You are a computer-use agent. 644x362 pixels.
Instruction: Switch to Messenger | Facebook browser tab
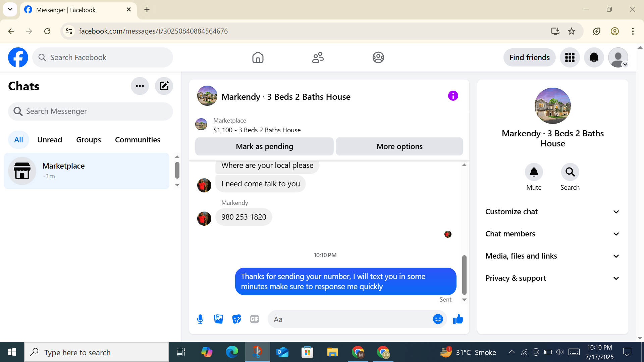[78, 10]
